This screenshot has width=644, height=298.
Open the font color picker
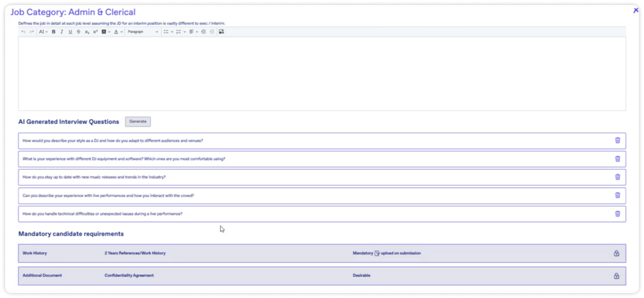tap(118, 31)
